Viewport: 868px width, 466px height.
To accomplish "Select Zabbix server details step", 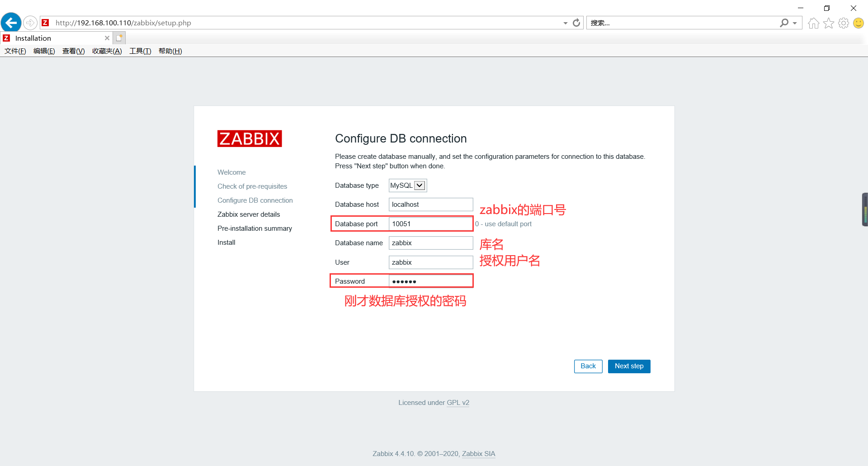I will (x=249, y=214).
